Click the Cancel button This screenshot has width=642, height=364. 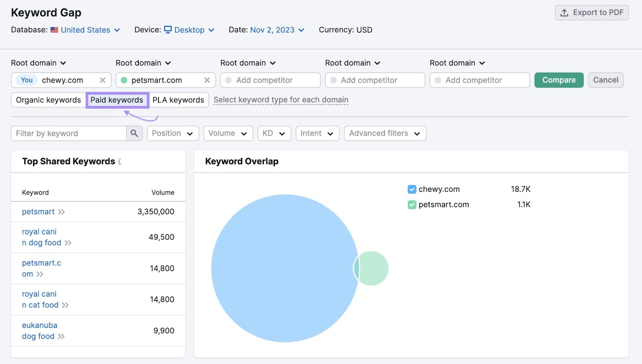pyautogui.click(x=605, y=80)
